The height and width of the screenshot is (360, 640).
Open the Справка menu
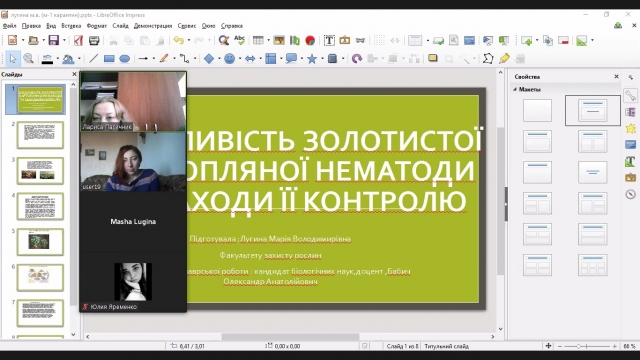[x=232, y=26]
